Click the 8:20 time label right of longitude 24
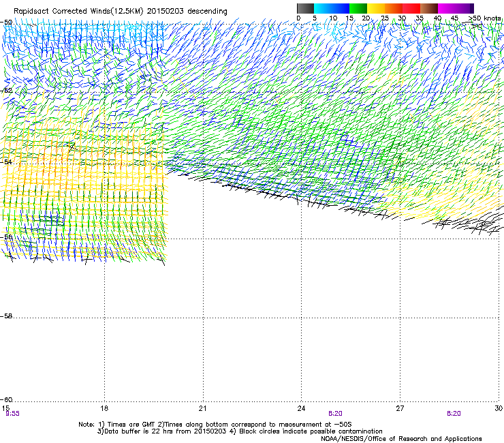504x443 pixels. click(x=335, y=414)
